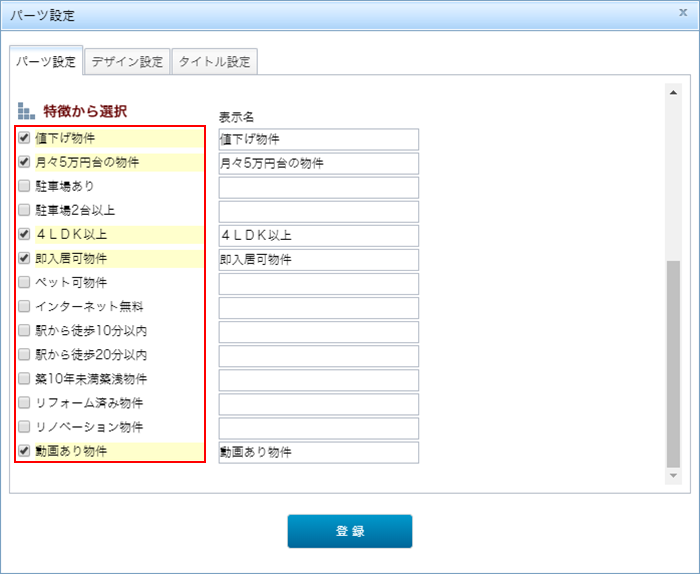Click the scrollbar down arrow

coord(673,475)
